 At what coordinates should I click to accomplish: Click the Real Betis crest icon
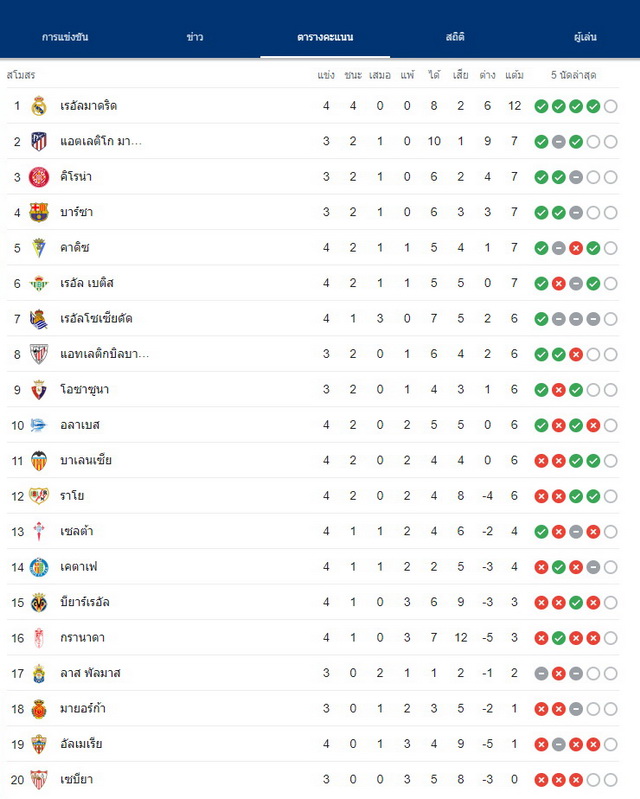39,283
